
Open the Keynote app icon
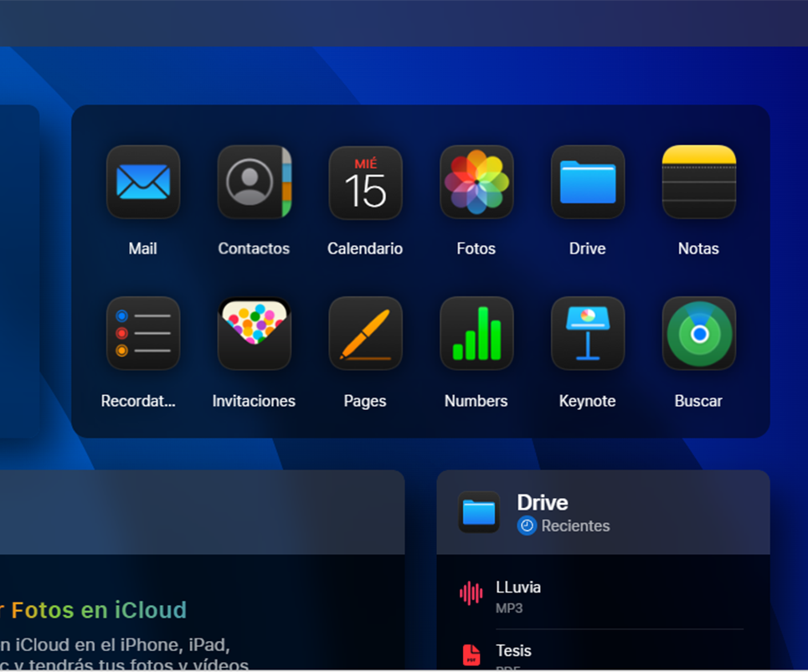click(x=588, y=333)
